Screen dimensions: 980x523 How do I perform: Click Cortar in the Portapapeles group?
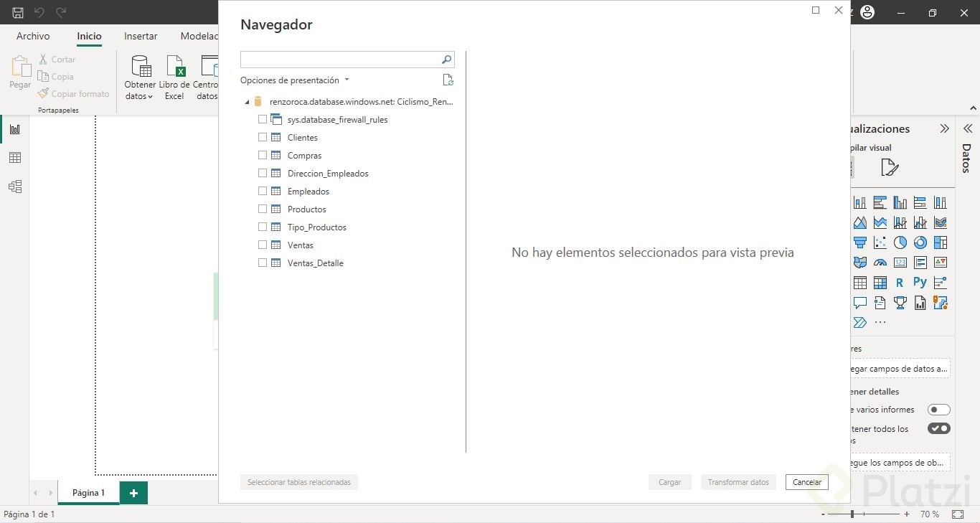pyautogui.click(x=57, y=60)
